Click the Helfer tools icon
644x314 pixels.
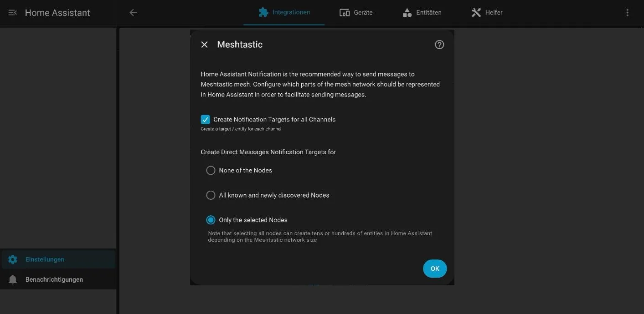pos(476,13)
